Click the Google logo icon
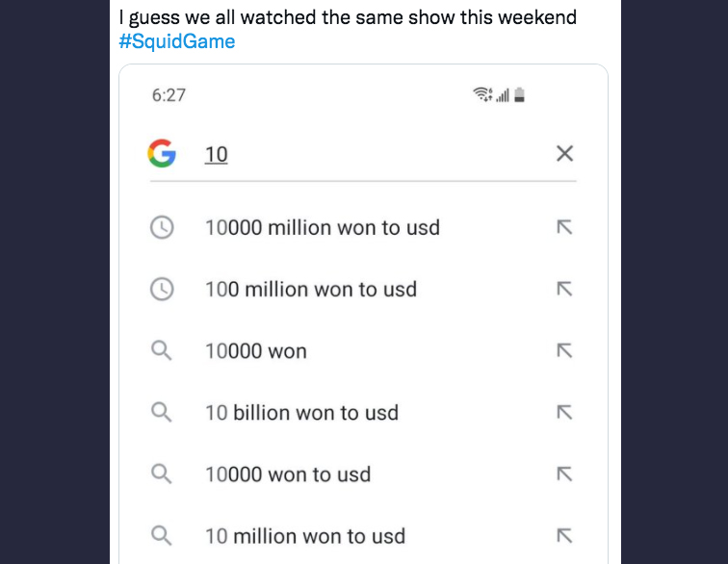The height and width of the screenshot is (564, 728). tap(162, 153)
